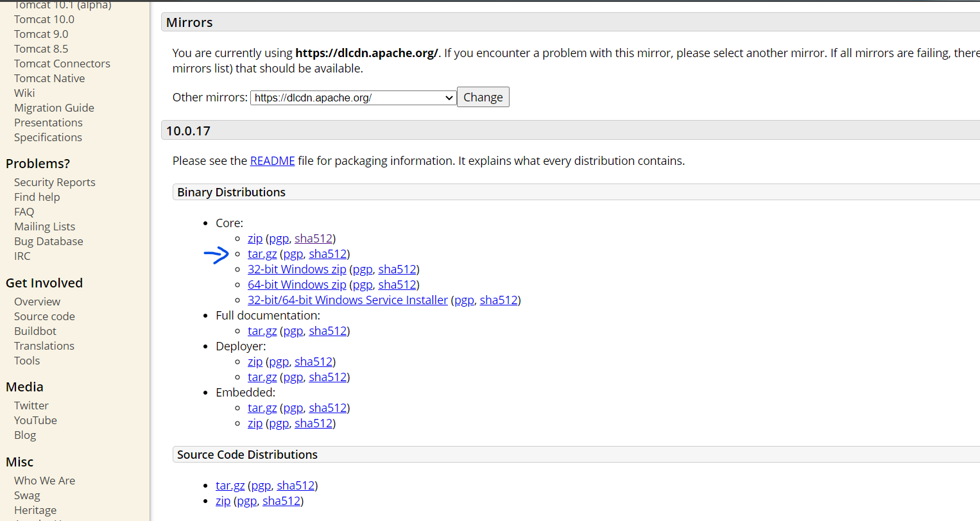
Task: Download the 32-bit Windows zip
Action: click(x=297, y=269)
